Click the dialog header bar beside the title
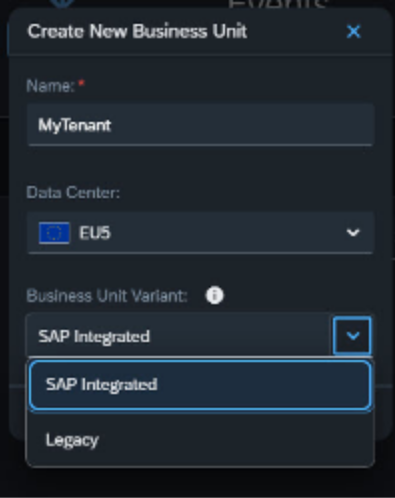The height and width of the screenshot is (498, 395). coord(297,32)
